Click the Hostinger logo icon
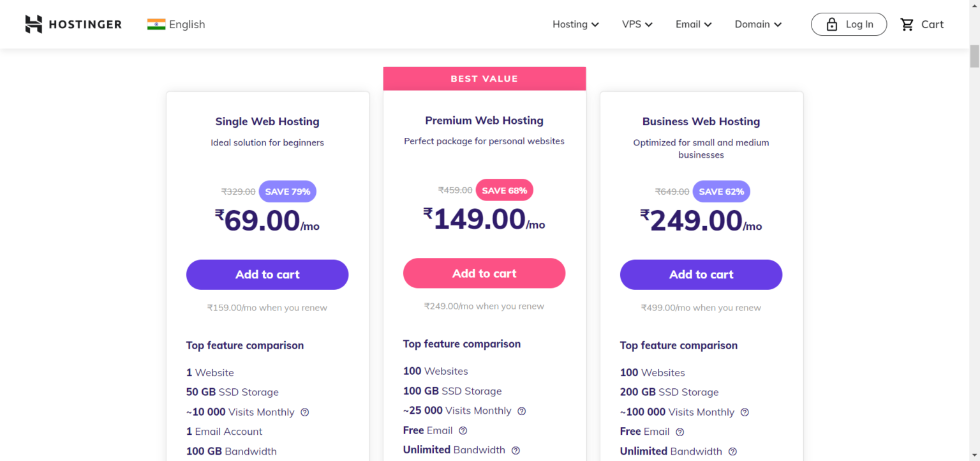The height and width of the screenshot is (461, 980). click(x=33, y=24)
